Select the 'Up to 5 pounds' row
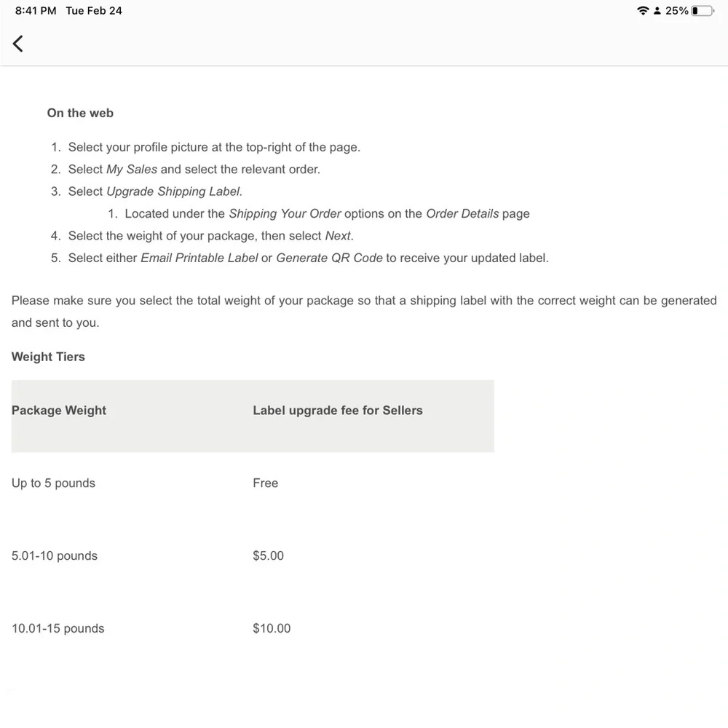 point(253,483)
